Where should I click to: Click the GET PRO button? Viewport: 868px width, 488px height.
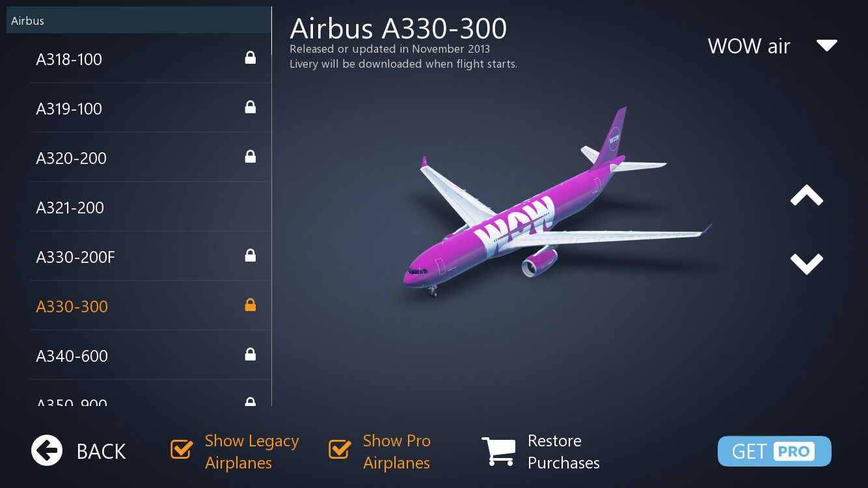coord(774,452)
